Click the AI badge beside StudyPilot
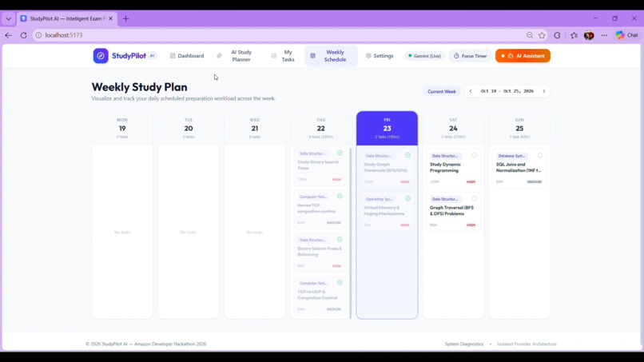 152,56
